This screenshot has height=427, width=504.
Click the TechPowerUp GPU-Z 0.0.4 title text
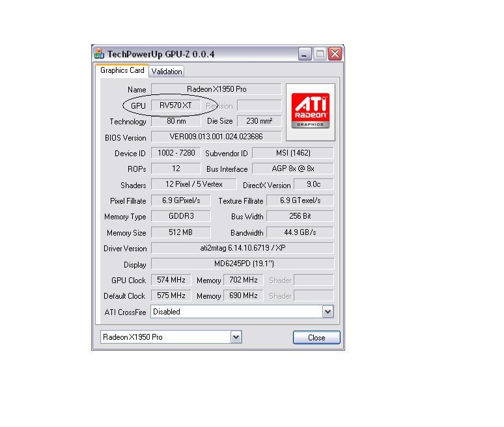pos(161,54)
